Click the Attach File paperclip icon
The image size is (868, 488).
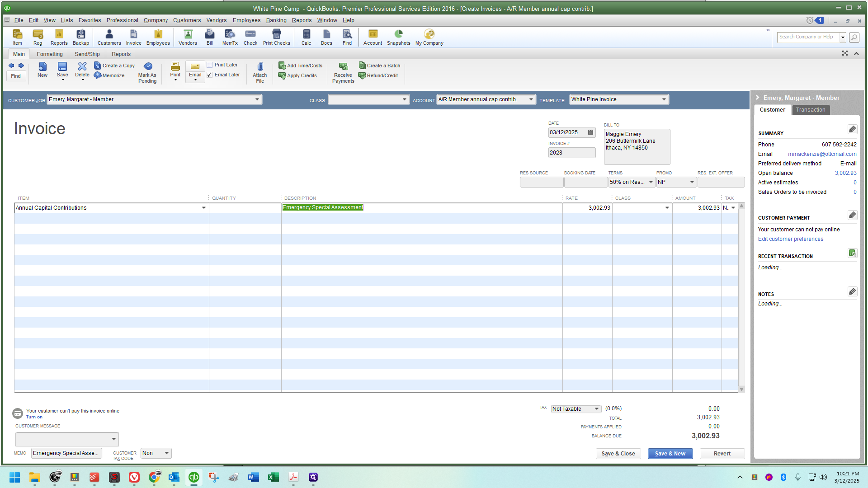(x=260, y=72)
